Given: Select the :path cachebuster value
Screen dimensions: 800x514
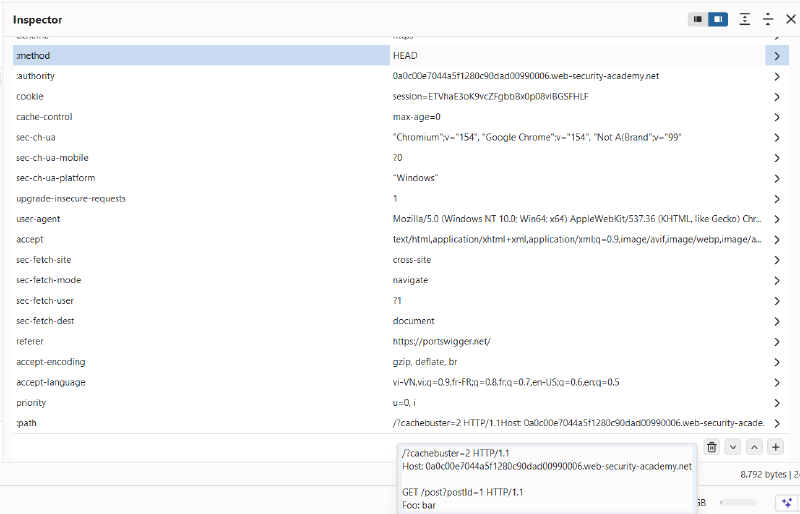Looking at the screenshot, I should (x=578, y=423).
